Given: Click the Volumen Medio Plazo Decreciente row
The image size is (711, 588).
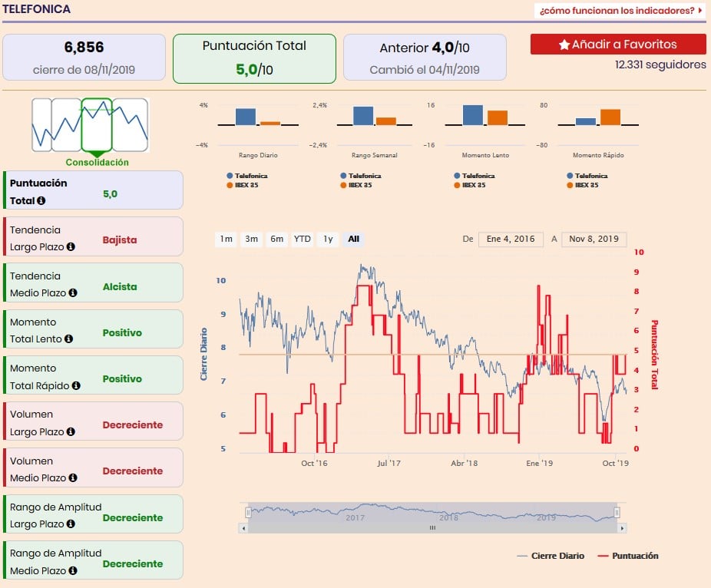Looking at the screenshot, I should (x=93, y=467).
